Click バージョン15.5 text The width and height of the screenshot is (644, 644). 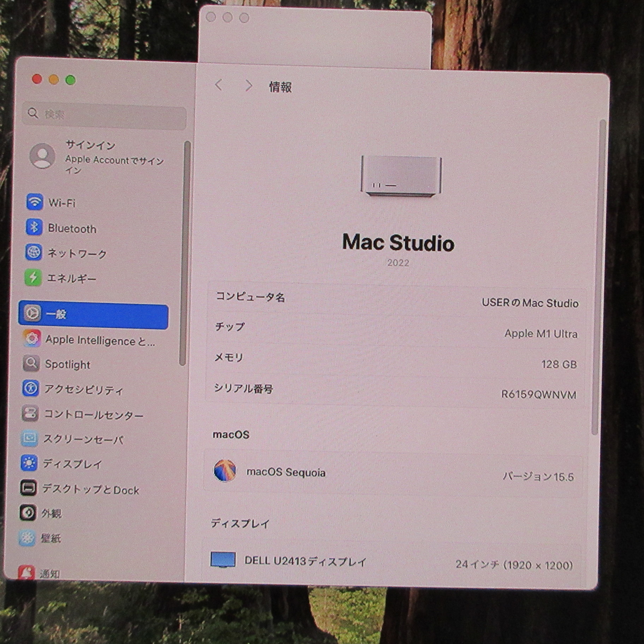tap(538, 477)
